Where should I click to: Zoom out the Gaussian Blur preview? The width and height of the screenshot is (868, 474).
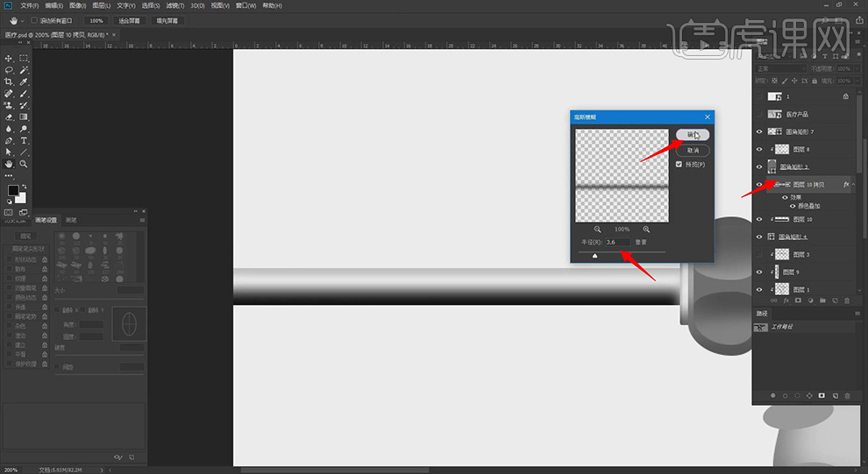[x=597, y=229]
